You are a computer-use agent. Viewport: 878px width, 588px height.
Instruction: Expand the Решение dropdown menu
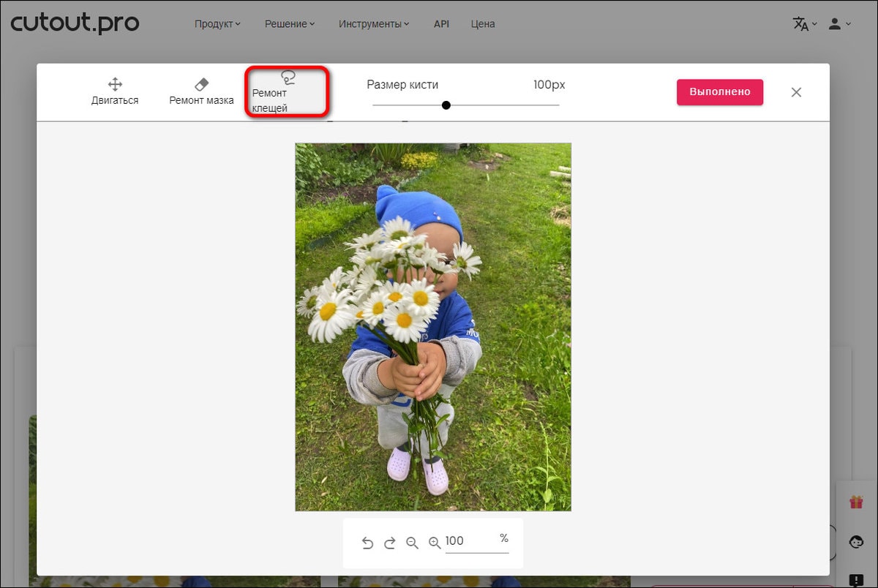[x=290, y=24]
